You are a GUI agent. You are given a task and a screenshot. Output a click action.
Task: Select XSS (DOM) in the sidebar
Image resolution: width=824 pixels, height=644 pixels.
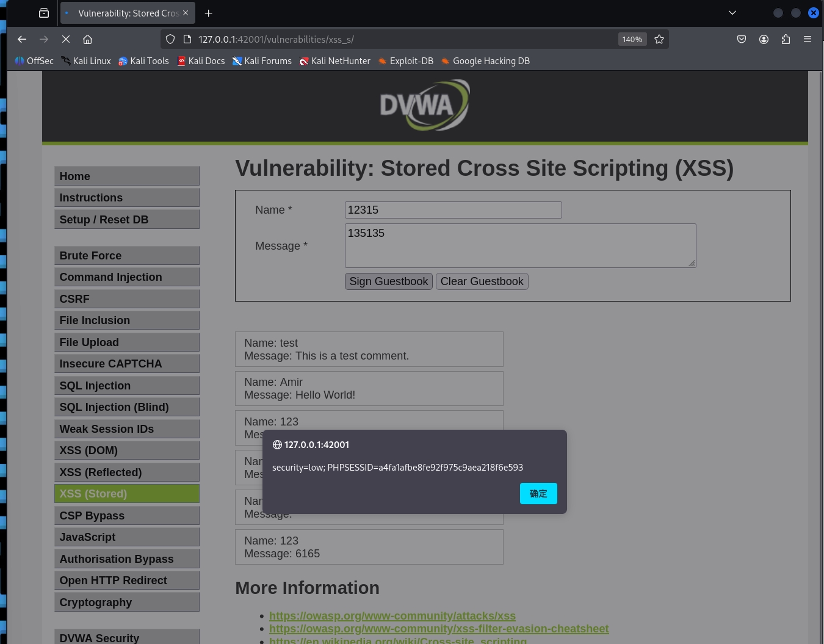click(x=127, y=450)
